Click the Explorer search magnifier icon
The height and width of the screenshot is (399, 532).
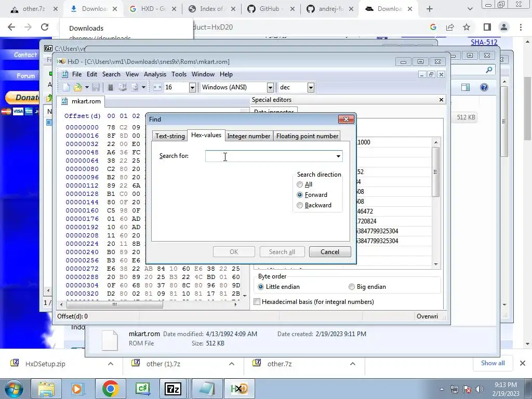tap(489, 70)
